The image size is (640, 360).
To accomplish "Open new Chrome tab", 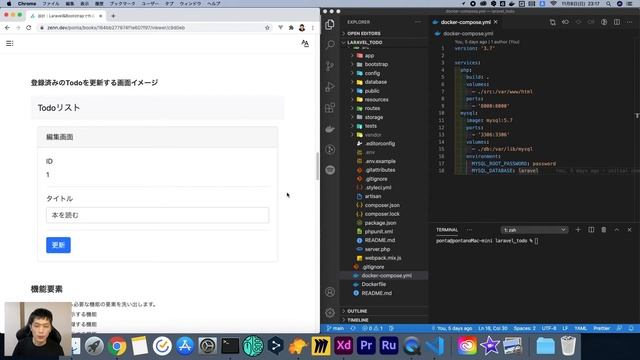I will pyautogui.click(x=113, y=16).
